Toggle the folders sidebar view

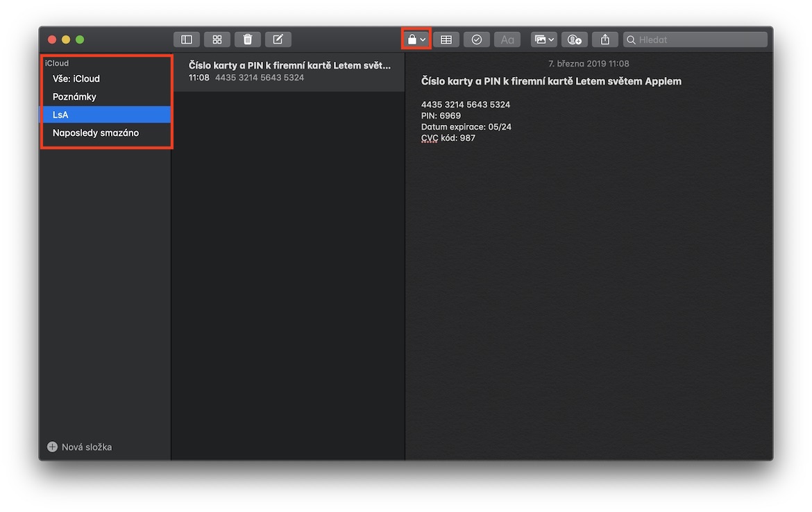187,40
